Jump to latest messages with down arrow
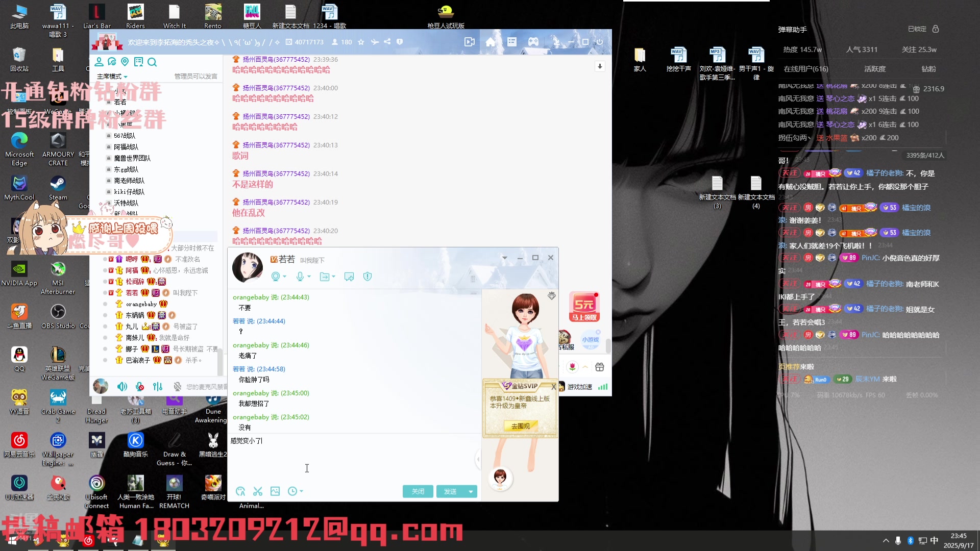 click(600, 66)
